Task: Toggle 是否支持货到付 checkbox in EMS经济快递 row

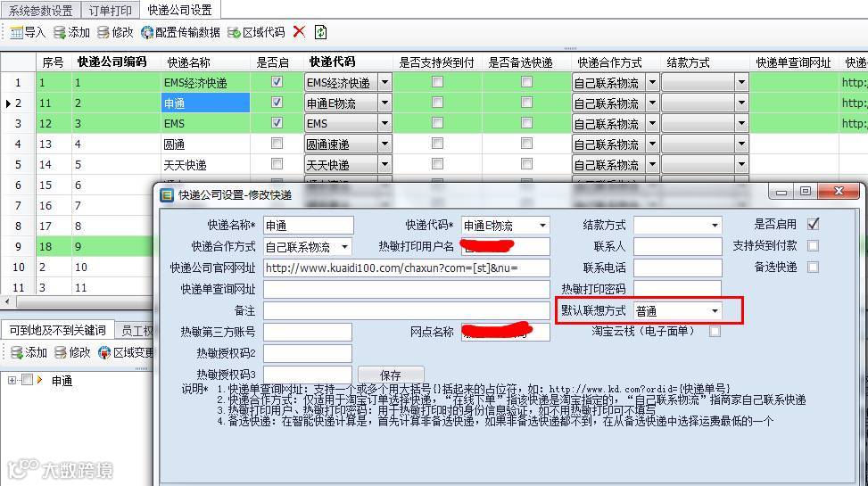Action: pyautogui.click(x=437, y=81)
